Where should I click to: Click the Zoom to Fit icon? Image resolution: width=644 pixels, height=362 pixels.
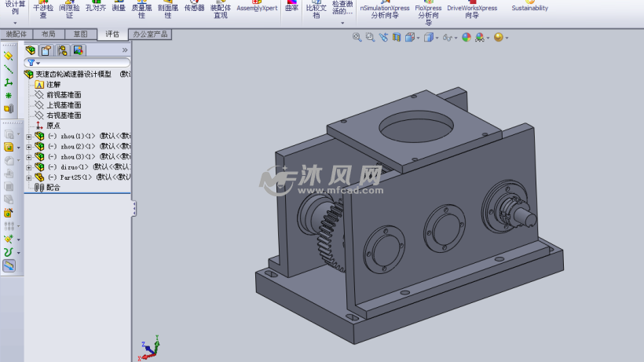click(x=357, y=37)
